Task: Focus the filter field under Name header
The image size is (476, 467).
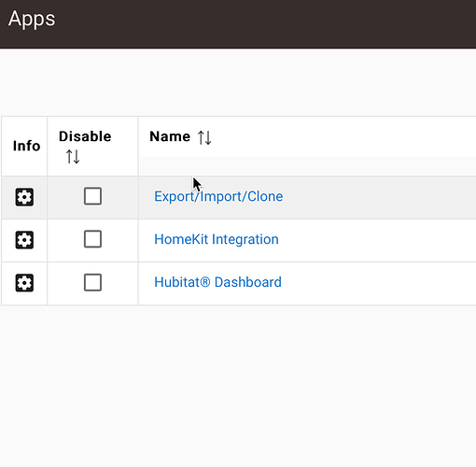Action: [x=307, y=166]
